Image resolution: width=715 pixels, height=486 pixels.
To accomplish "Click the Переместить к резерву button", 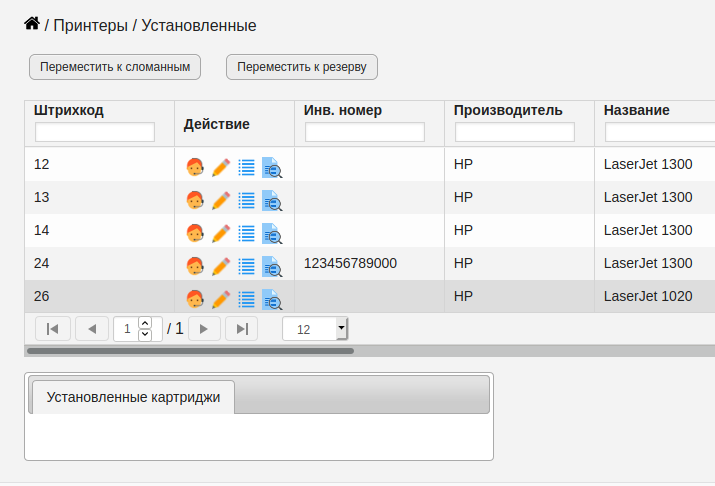I will click(302, 67).
